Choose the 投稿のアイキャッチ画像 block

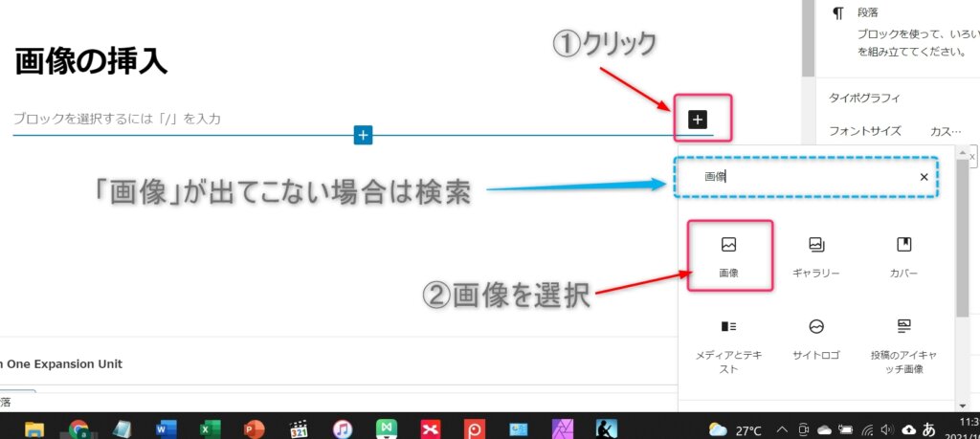pos(903,346)
